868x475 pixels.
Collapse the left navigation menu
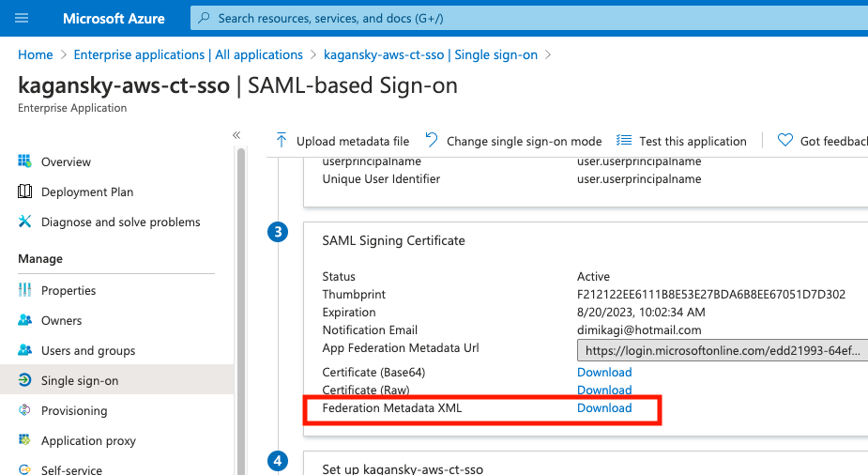point(236,135)
